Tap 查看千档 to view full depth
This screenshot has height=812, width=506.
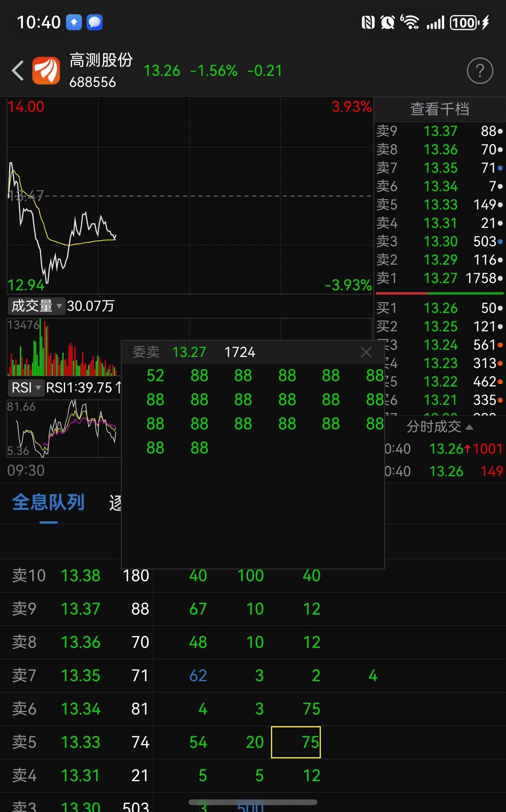click(x=440, y=109)
